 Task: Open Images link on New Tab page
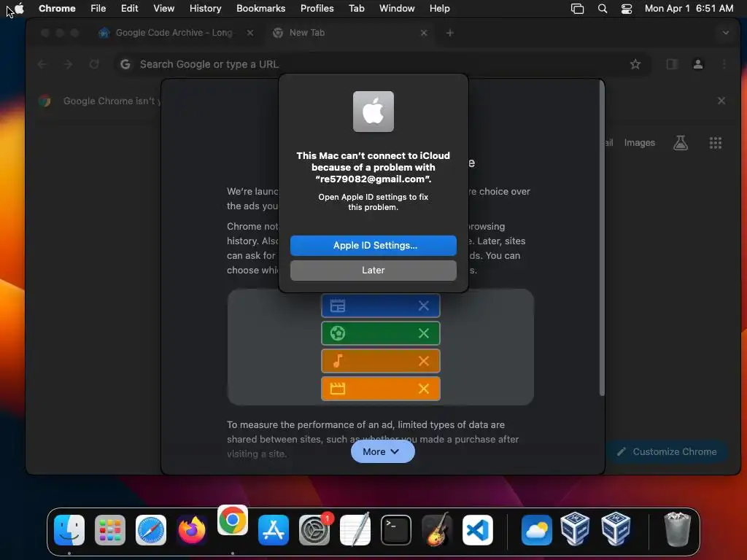tap(639, 142)
